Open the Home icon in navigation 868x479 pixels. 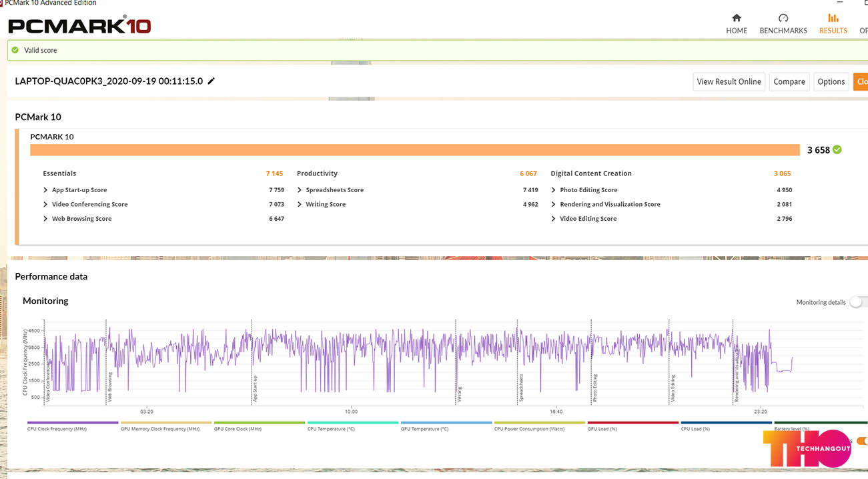click(x=737, y=18)
